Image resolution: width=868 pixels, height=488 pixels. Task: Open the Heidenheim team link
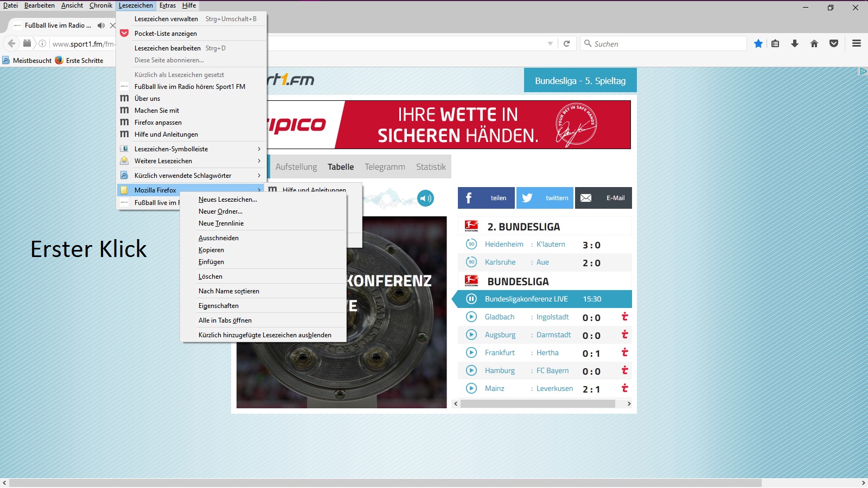[504, 244]
